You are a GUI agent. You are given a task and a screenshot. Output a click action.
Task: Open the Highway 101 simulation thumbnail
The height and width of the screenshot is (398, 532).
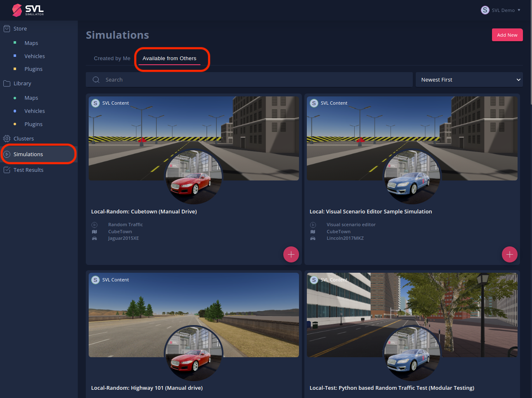coord(193,315)
